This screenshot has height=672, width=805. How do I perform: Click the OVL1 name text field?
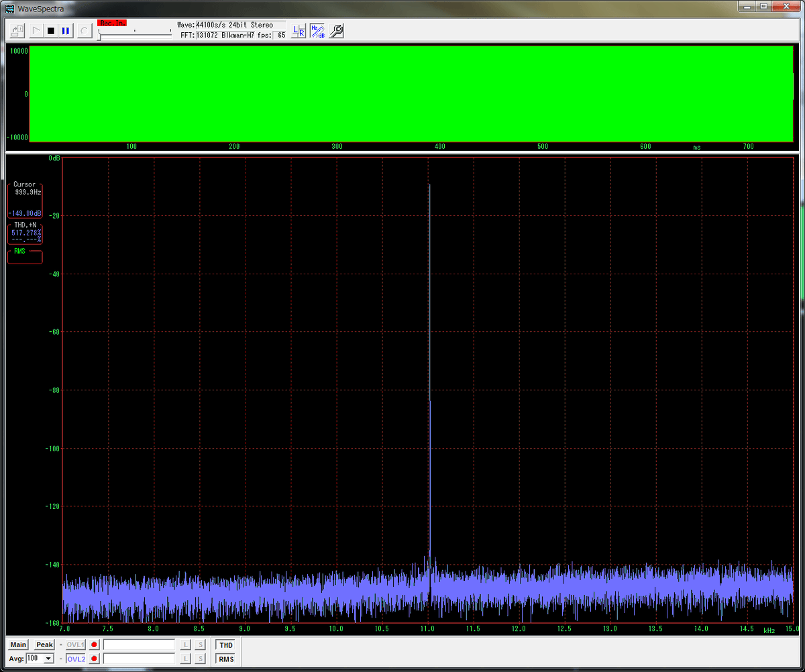[139, 645]
